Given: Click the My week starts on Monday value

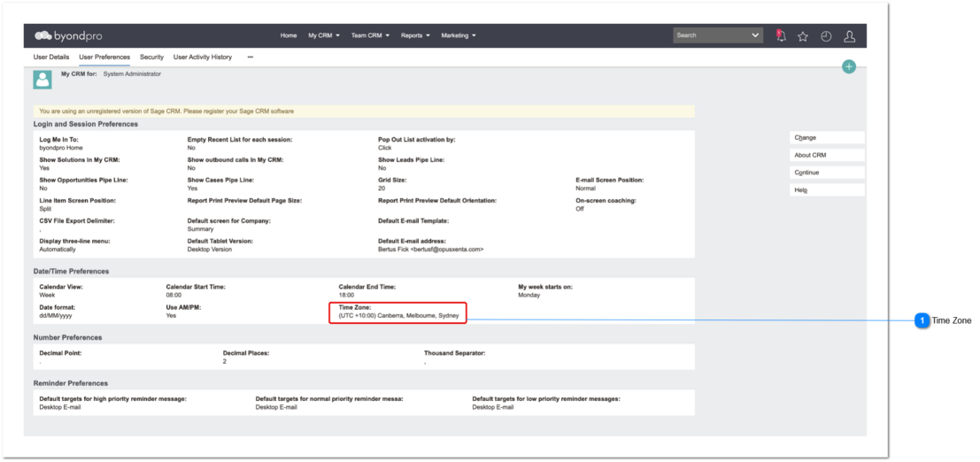Looking at the screenshot, I should click(529, 295).
